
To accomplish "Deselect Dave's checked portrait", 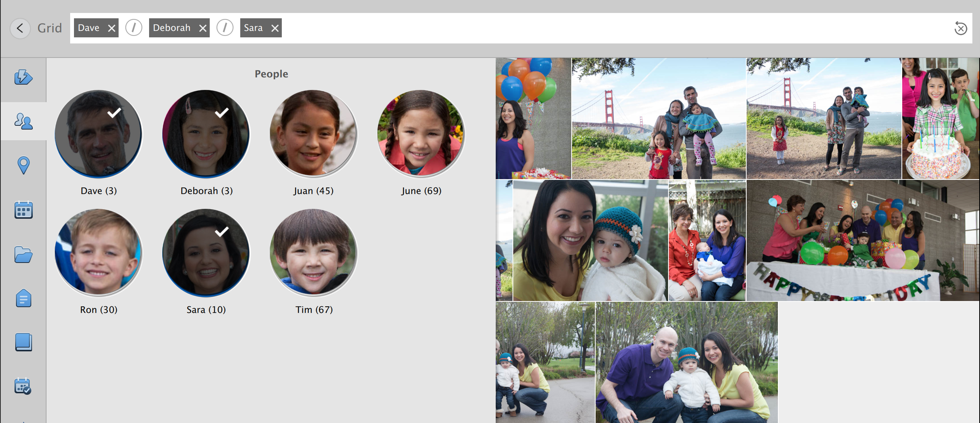I will click(98, 134).
